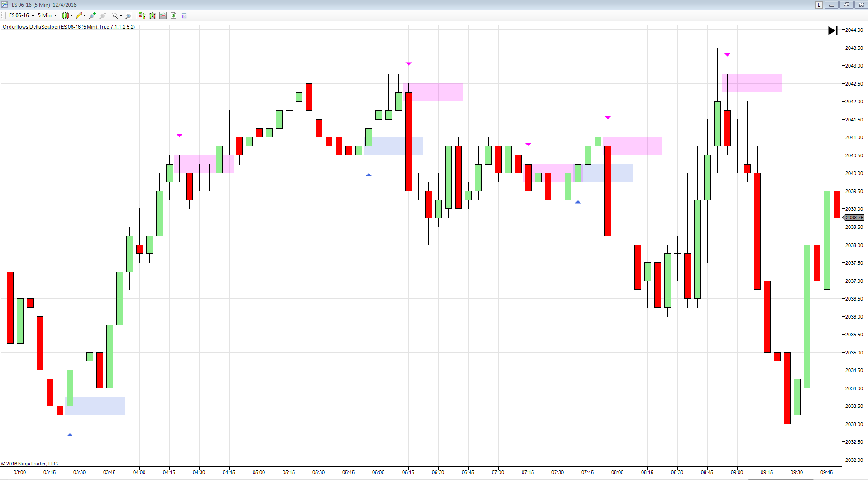Open the indicators line chart icon

(163, 15)
